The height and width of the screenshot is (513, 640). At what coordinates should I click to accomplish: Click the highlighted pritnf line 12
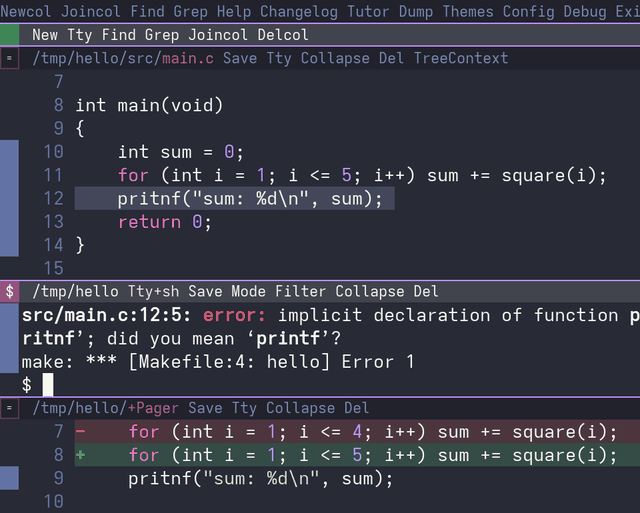pos(234,199)
